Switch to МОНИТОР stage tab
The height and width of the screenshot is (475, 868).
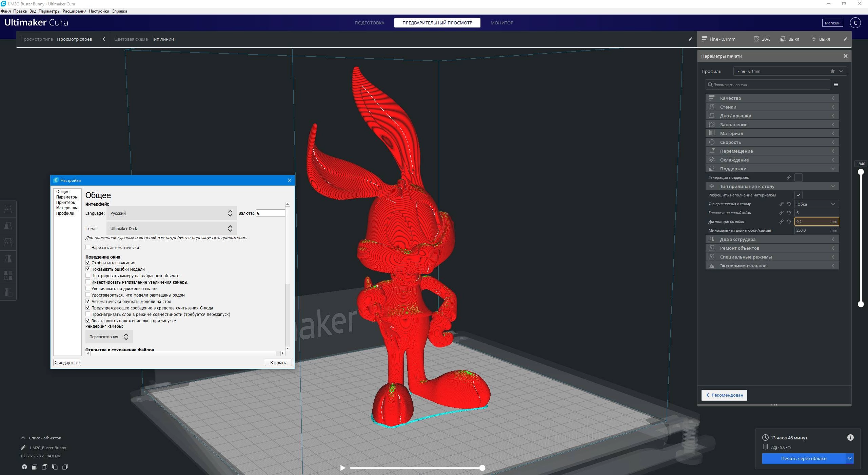[x=502, y=23]
